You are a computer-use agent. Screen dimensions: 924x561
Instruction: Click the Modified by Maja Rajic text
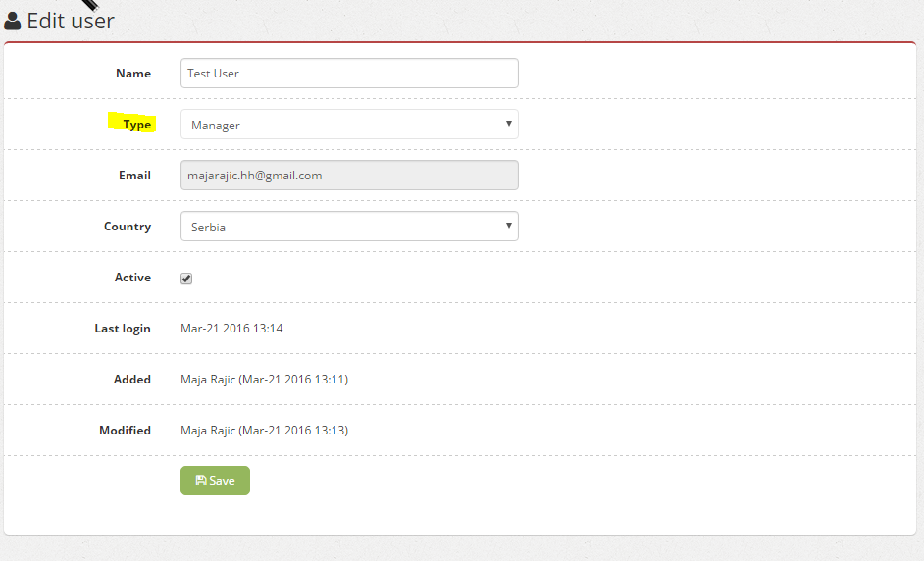[x=265, y=431]
